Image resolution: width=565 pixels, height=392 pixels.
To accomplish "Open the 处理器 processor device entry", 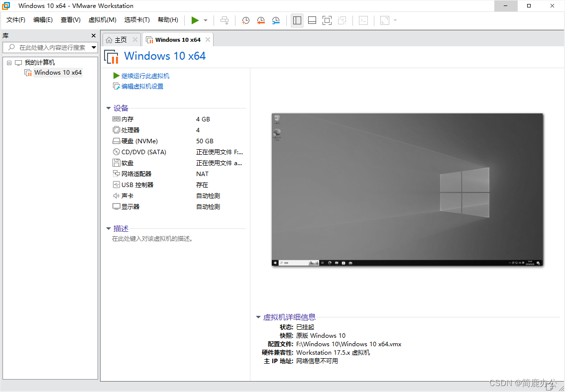I will pyautogui.click(x=126, y=130).
